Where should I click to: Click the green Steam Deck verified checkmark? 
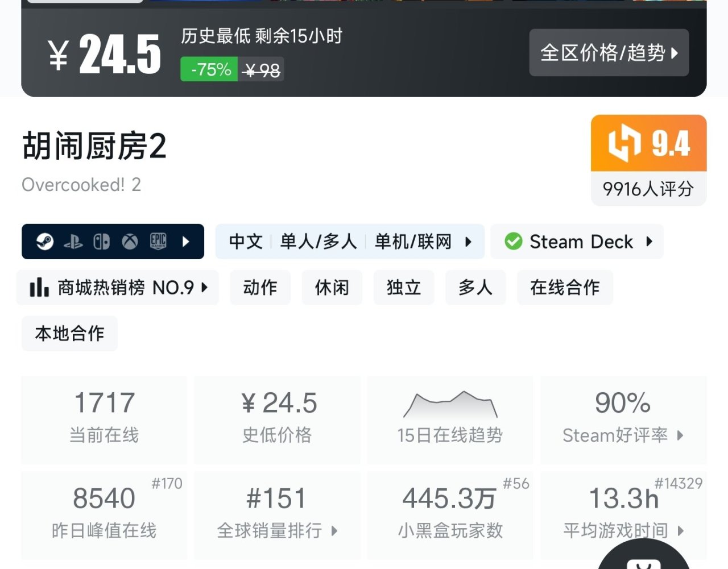tap(513, 242)
